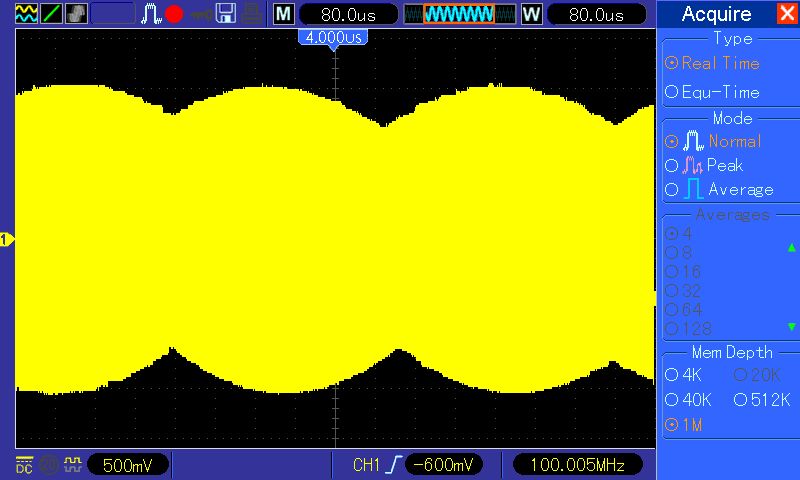Select the Equ-Time acquisition type
The width and height of the screenshot is (800, 480).
pos(712,92)
